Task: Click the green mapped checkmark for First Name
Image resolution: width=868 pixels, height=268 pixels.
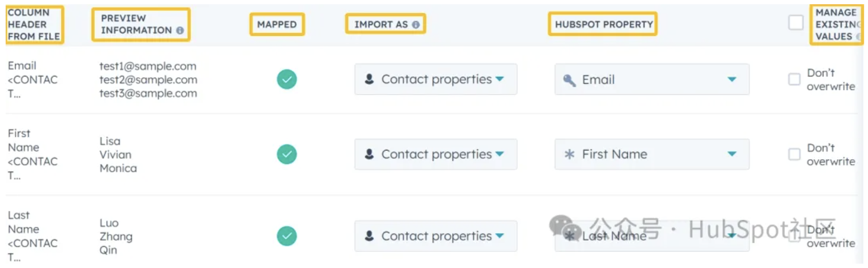Action: (x=287, y=154)
